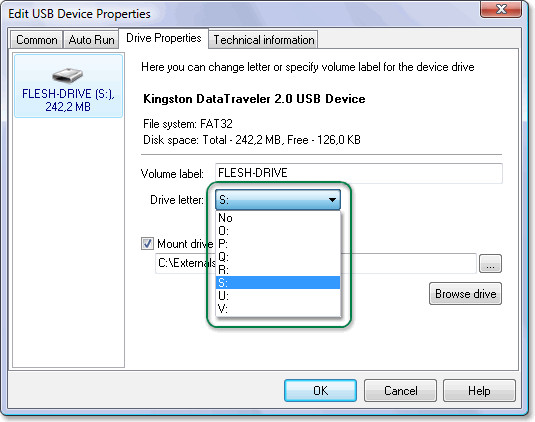This screenshot has width=535, height=422.
Task: Collapse the Drive letter combo box
Action: (278, 200)
